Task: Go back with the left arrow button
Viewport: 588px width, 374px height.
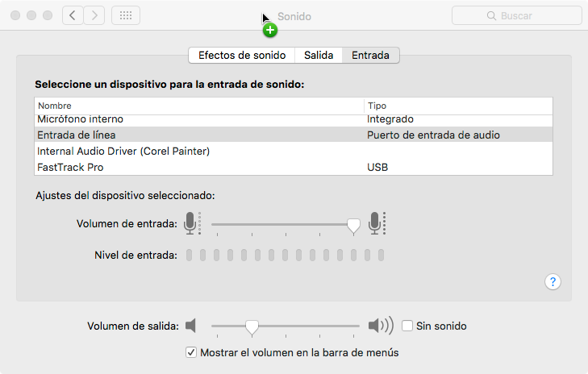Action: click(x=73, y=15)
